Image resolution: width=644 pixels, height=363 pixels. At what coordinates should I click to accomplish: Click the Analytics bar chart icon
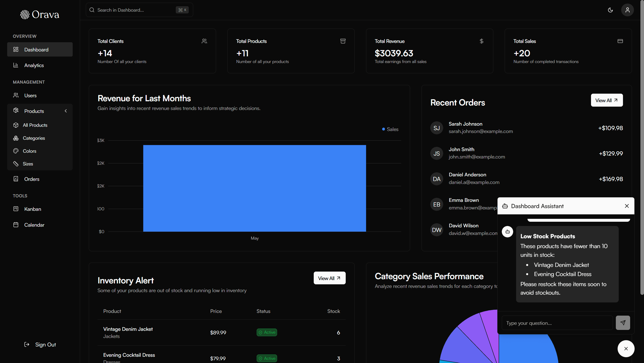click(x=16, y=65)
